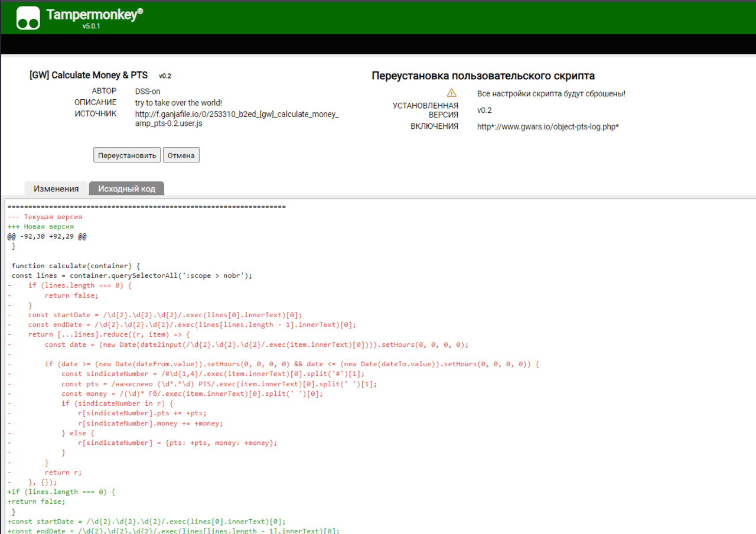Click the ОПИСАНИЕ label
The width and height of the screenshot is (756, 534).
[x=96, y=103]
